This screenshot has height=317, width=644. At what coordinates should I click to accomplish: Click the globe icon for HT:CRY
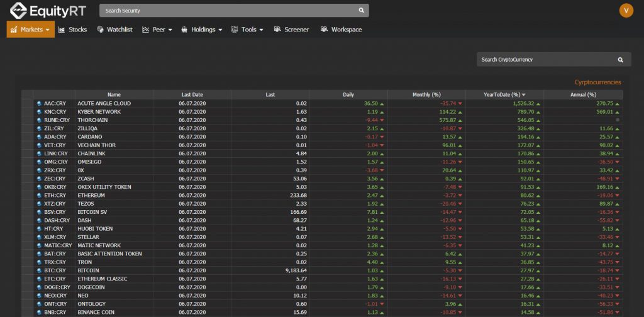click(39, 229)
